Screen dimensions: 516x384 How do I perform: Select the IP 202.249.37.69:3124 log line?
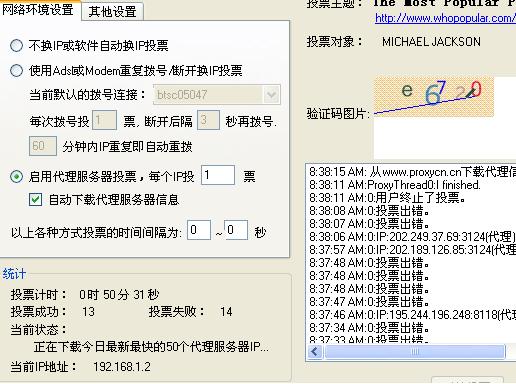(x=412, y=237)
